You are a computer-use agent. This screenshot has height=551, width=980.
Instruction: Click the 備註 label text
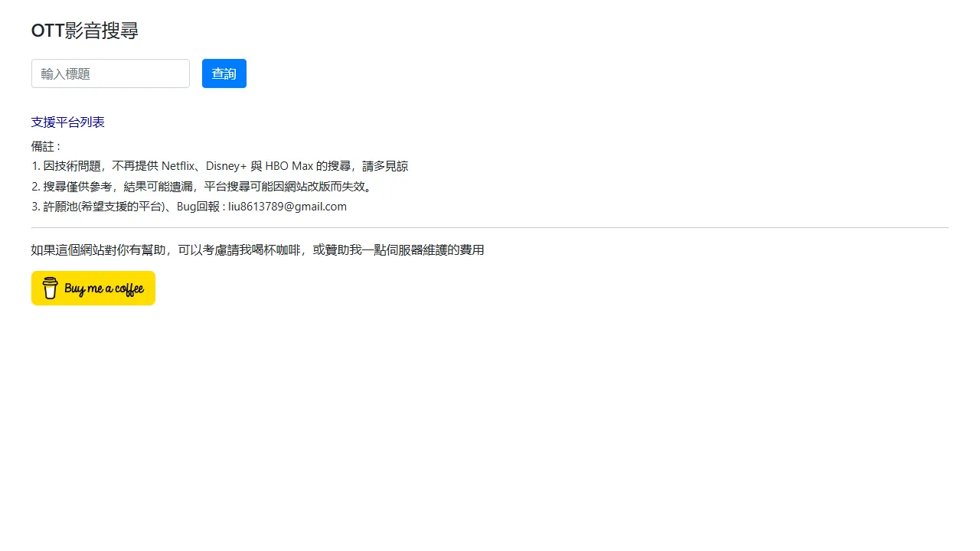[44, 146]
